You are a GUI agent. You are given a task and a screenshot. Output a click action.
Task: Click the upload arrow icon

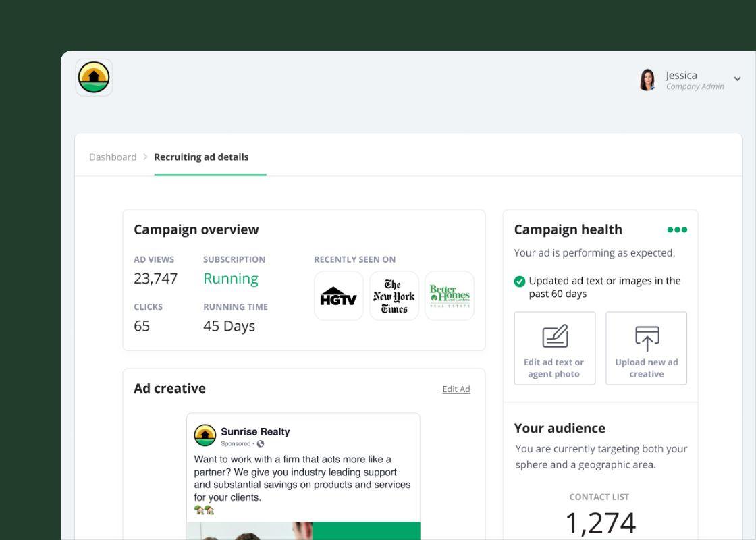647,338
